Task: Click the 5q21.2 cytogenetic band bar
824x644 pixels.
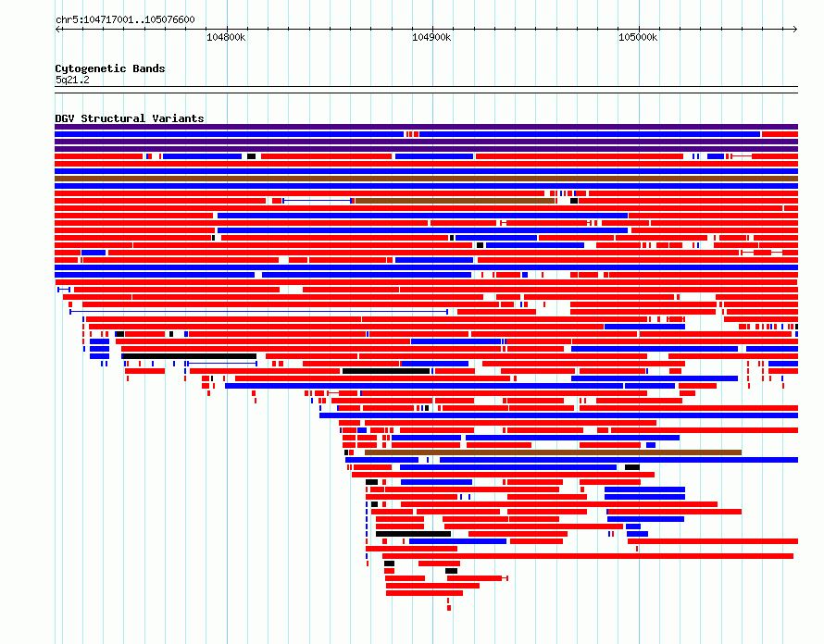Action: click(x=426, y=90)
